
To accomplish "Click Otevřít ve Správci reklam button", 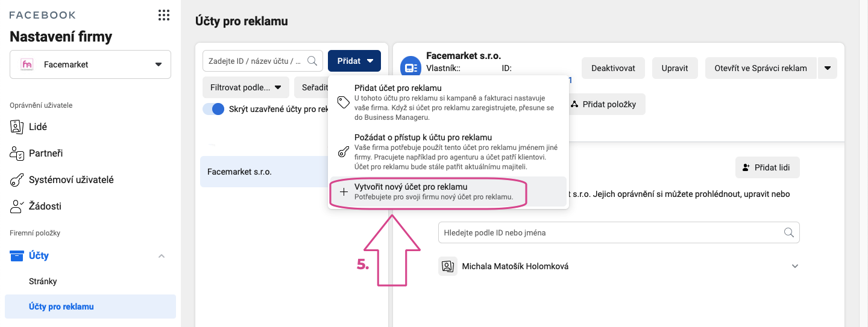I will pyautogui.click(x=761, y=68).
